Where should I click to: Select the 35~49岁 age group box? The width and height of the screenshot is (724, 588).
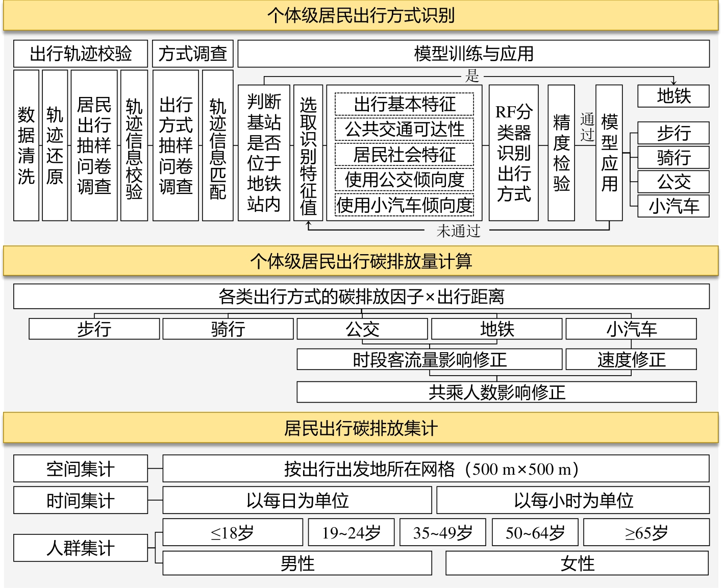click(443, 532)
